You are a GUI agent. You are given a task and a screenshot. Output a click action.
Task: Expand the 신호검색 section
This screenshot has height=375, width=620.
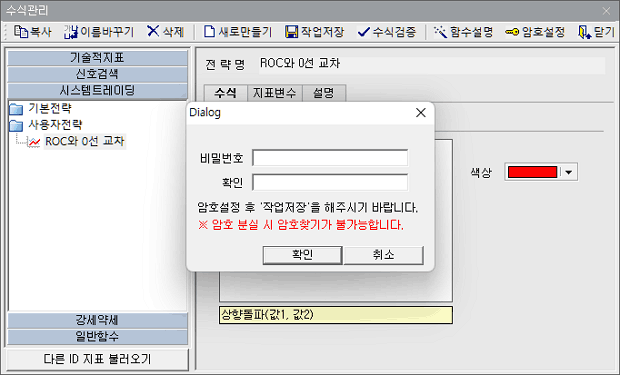pos(97,74)
